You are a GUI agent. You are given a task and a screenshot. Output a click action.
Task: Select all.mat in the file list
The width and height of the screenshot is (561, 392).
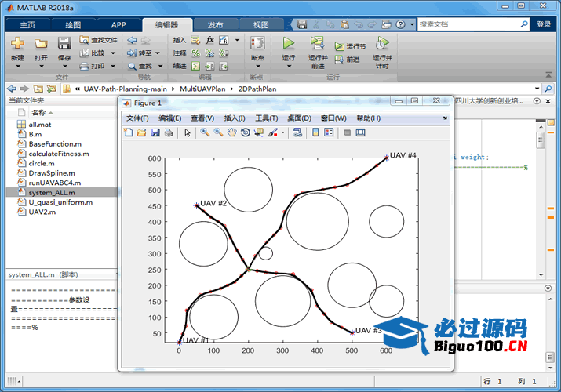click(x=40, y=125)
